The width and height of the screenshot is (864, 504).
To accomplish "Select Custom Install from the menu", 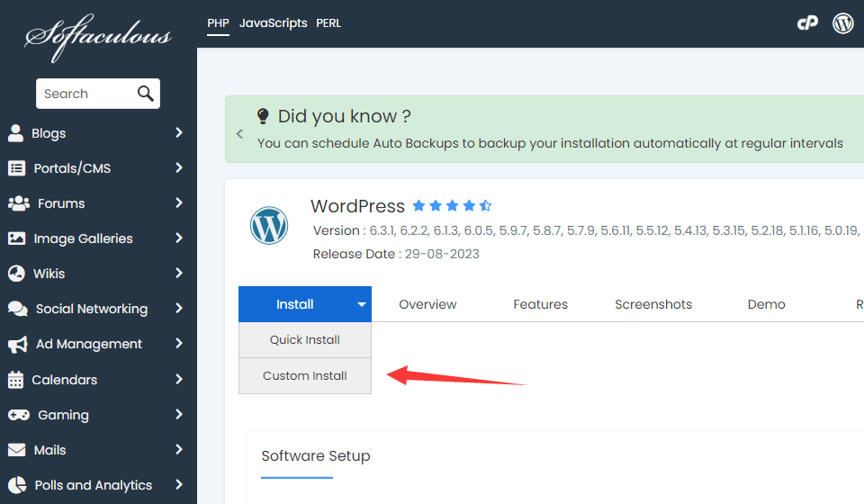I will (304, 375).
